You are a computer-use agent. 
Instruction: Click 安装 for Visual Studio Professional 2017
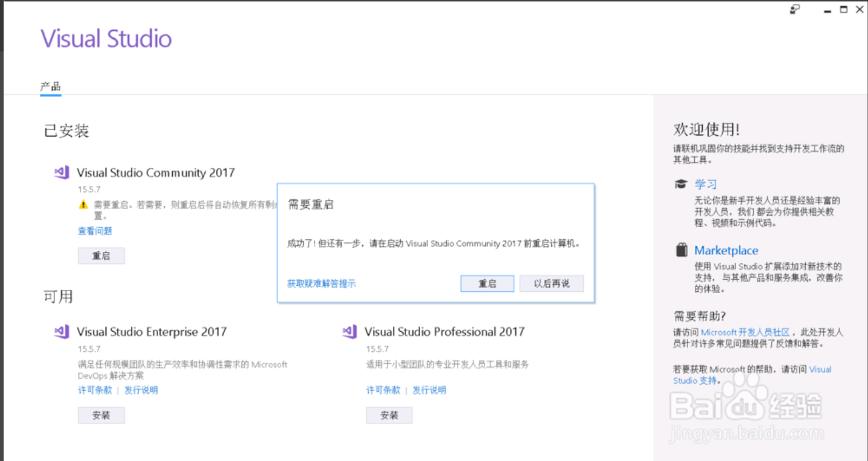click(x=389, y=415)
